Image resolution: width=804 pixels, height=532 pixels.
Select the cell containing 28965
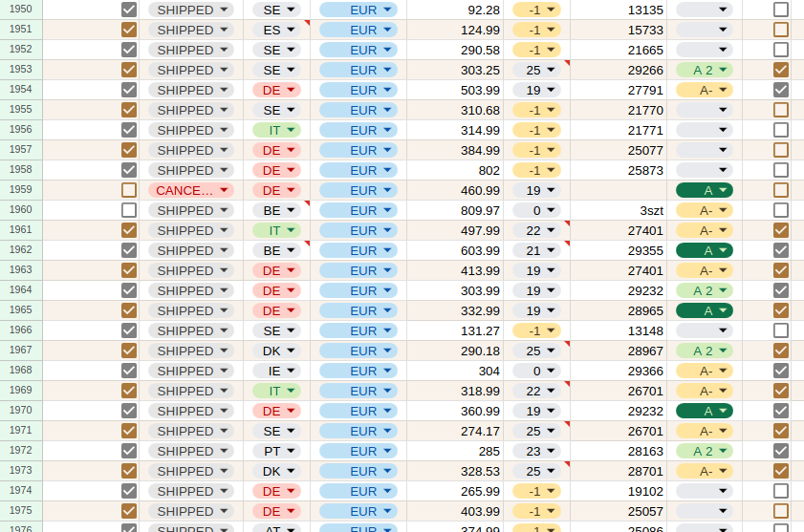619,310
